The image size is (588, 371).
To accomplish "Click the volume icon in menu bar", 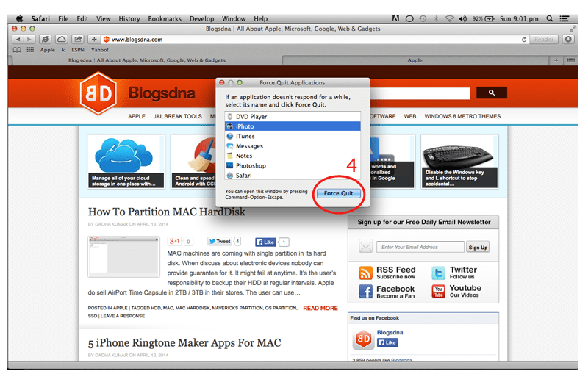I will point(463,18).
